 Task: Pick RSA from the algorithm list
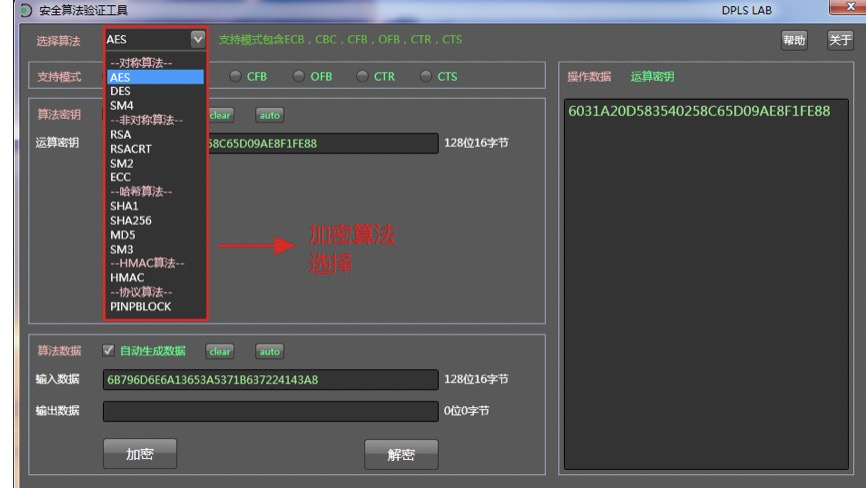click(x=121, y=134)
